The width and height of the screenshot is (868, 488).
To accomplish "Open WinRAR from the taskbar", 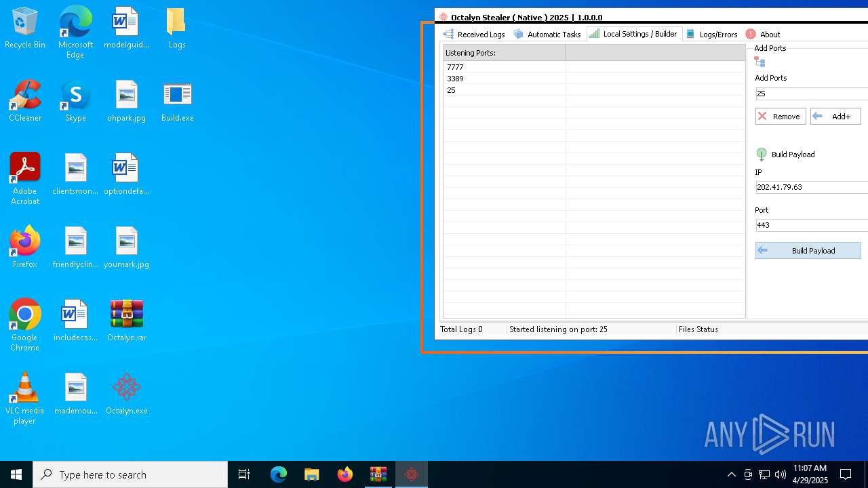I will click(x=378, y=474).
